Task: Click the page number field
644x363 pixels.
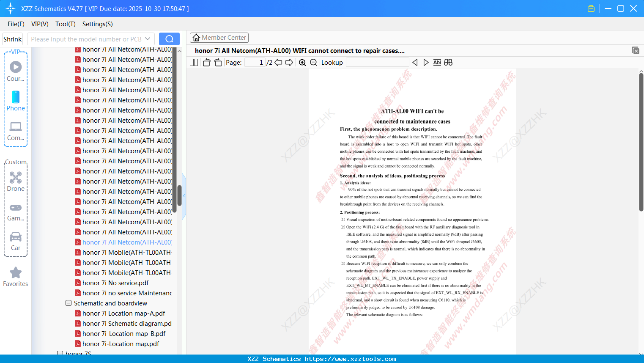Action: click(x=255, y=63)
